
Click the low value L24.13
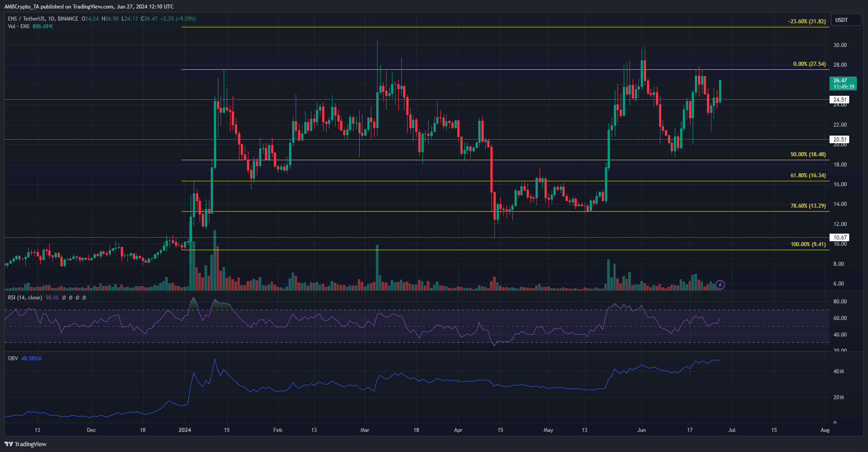point(130,19)
